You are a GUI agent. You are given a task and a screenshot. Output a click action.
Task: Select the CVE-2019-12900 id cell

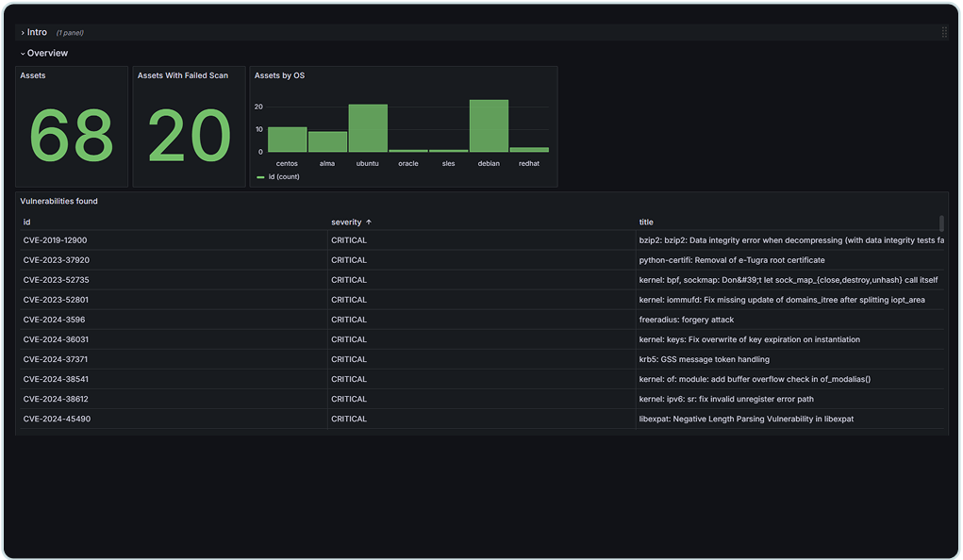pyautogui.click(x=55, y=240)
